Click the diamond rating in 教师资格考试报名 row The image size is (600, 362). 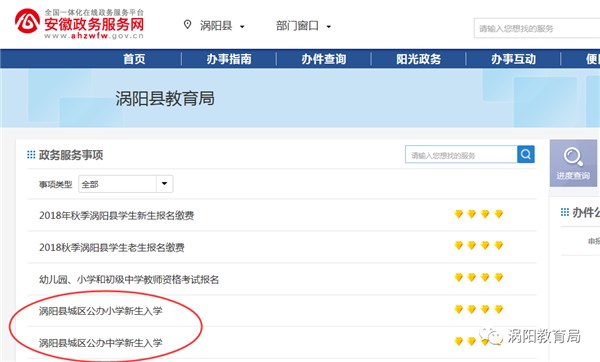(478, 277)
